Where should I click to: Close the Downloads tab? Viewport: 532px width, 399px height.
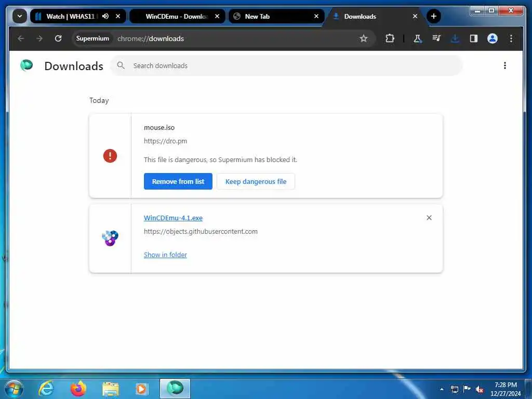tap(415, 16)
